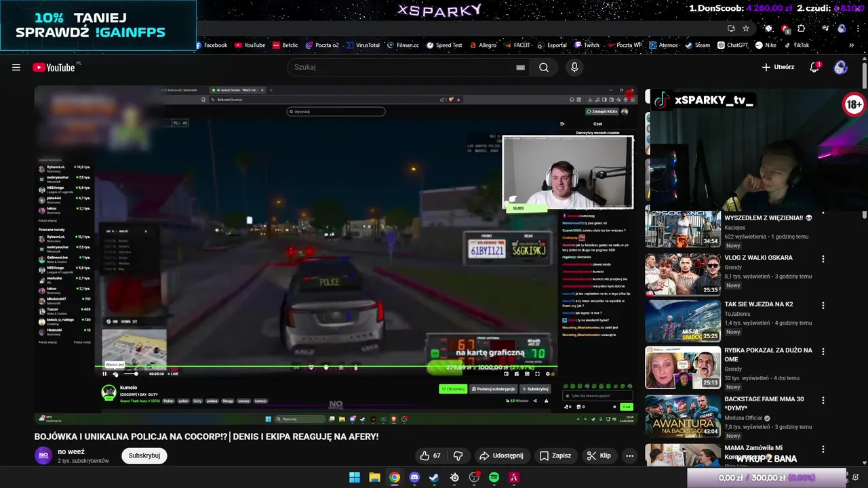Open the Aternos bookmark
868x488 pixels.
point(663,45)
